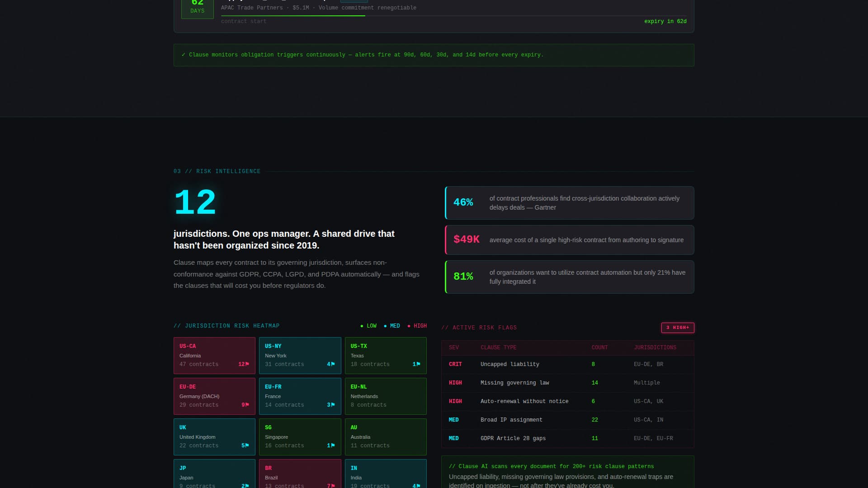This screenshot has width=868, height=488.
Task: Expand the GDPR Article 28 gaps row
Action: point(513,438)
